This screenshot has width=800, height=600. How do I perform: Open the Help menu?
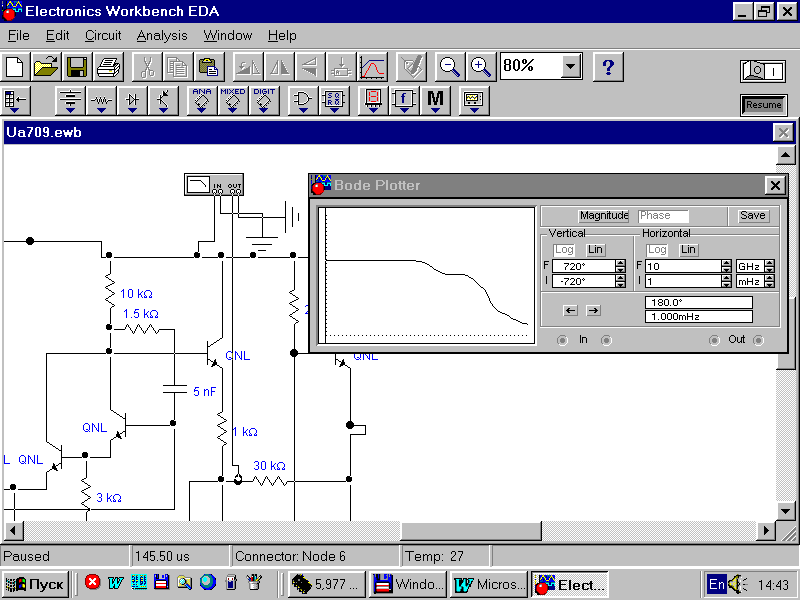282,36
